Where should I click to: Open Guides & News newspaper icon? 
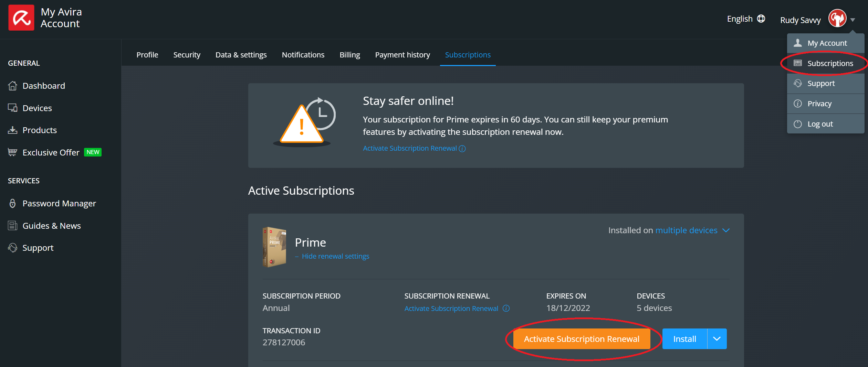click(x=12, y=226)
